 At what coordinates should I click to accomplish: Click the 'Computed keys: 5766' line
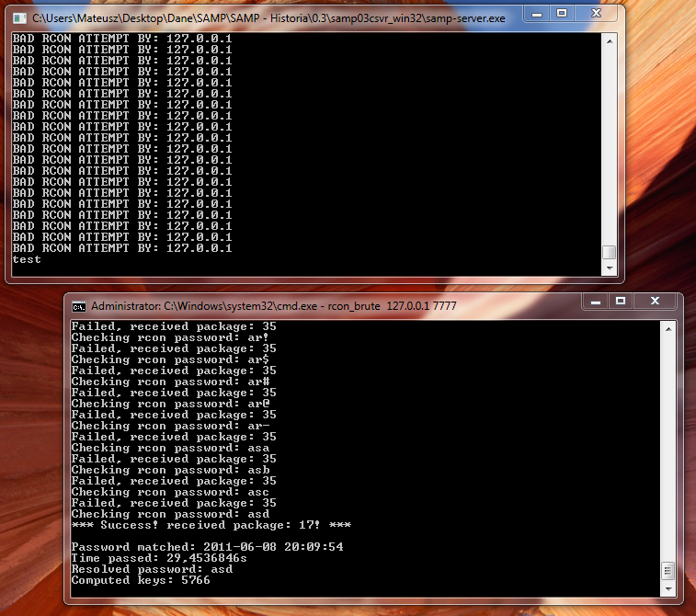[141, 580]
